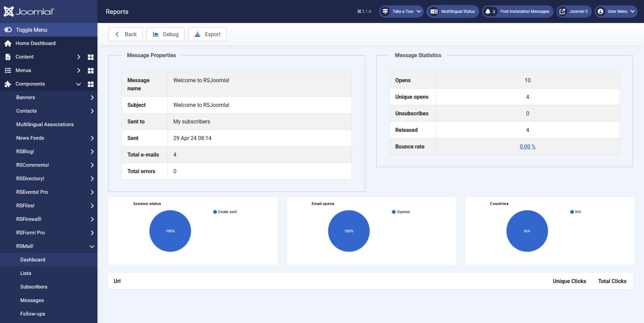Screen dimensions: 644x323
Task: Click the Multilingual Status language icon
Action: click(434, 11)
